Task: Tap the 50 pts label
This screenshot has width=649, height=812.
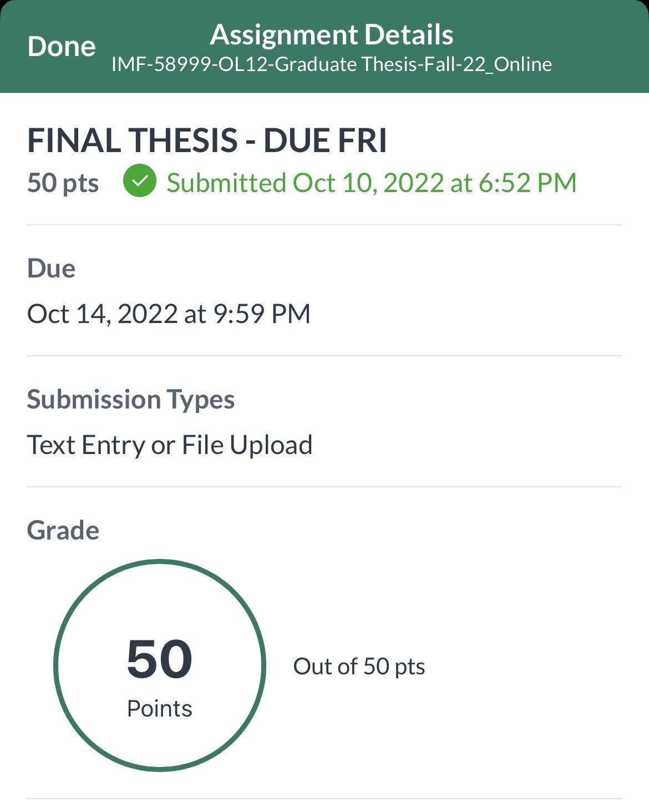Action: point(63,183)
